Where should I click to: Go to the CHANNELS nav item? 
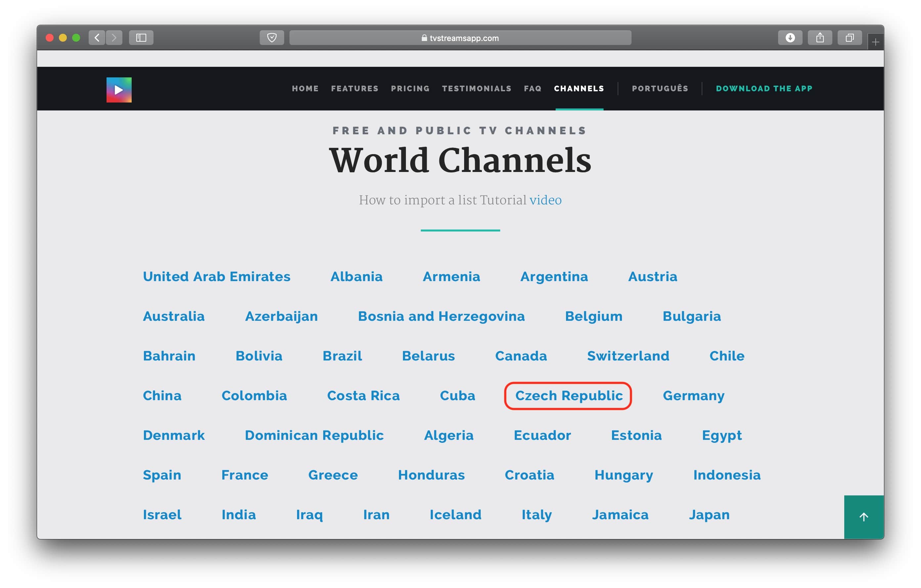pyautogui.click(x=579, y=89)
